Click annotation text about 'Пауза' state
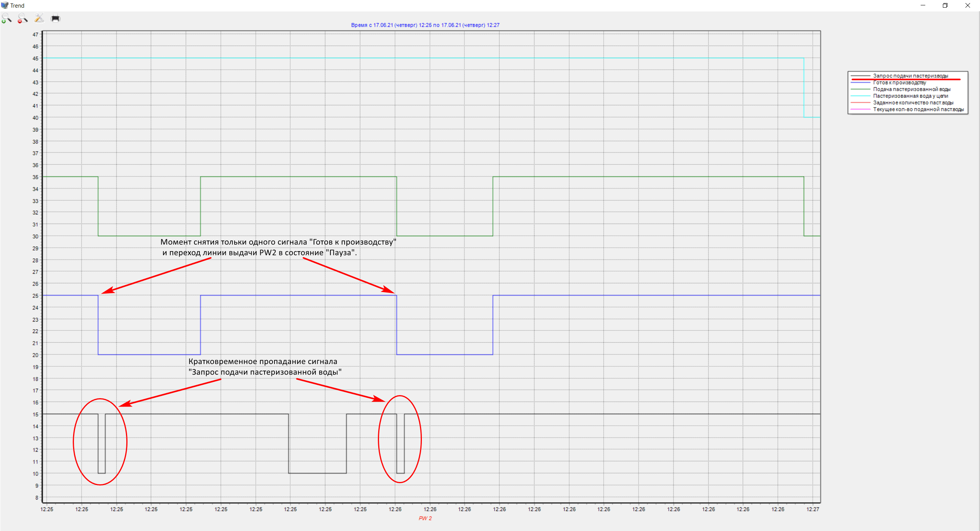The width and height of the screenshot is (980, 531). click(259, 253)
